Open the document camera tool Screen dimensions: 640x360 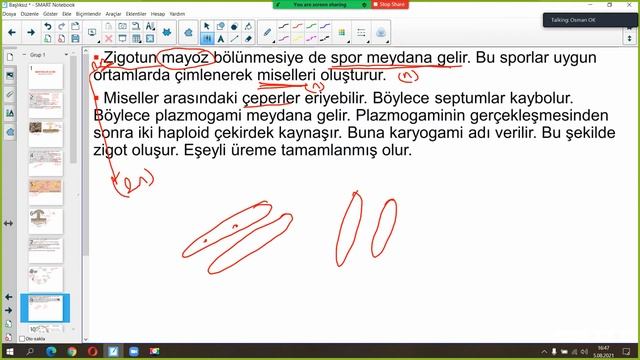click(x=136, y=27)
